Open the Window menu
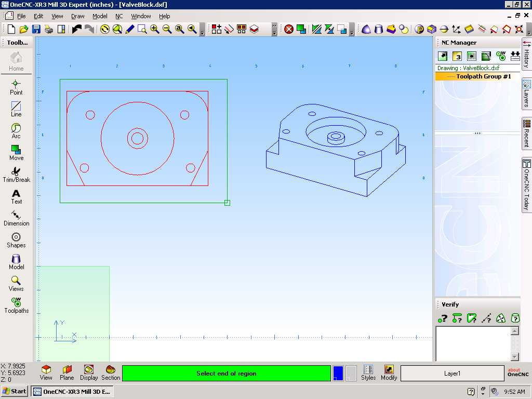The width and height of the screenshot is (532, 399). 141,16
